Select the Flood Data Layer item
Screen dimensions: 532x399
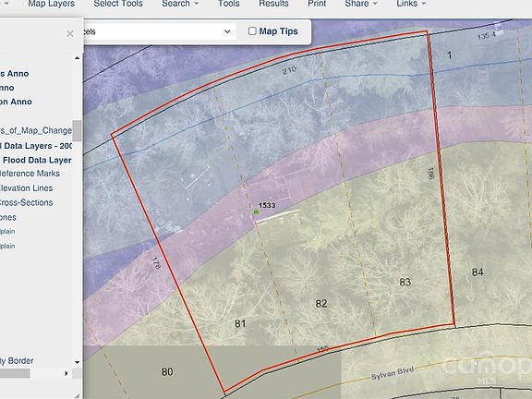pos(36,160)
